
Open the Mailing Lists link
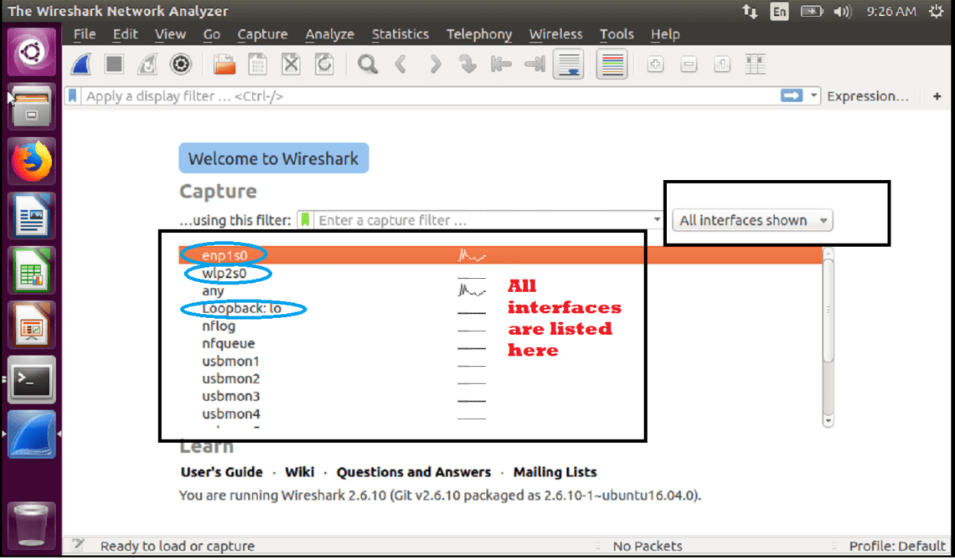click(555, 472)
